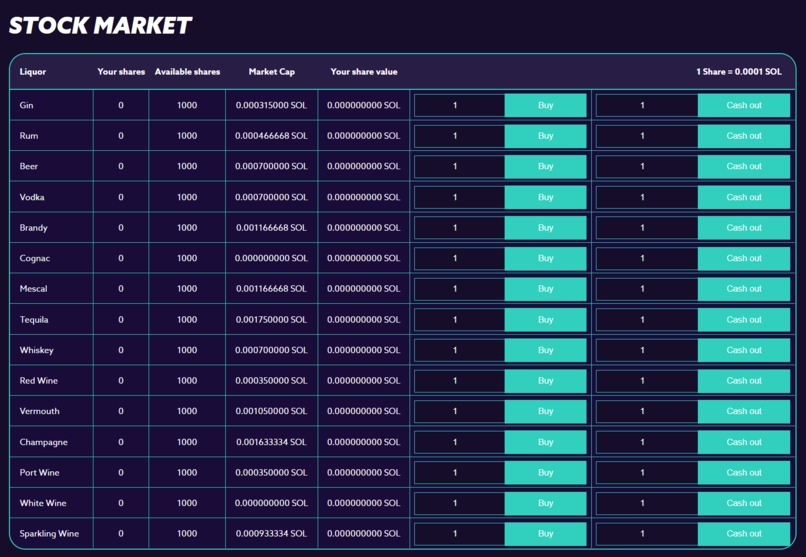Screen dimensions: 806x557
Task: Buy Champagne shares
Action: point(545,442)
